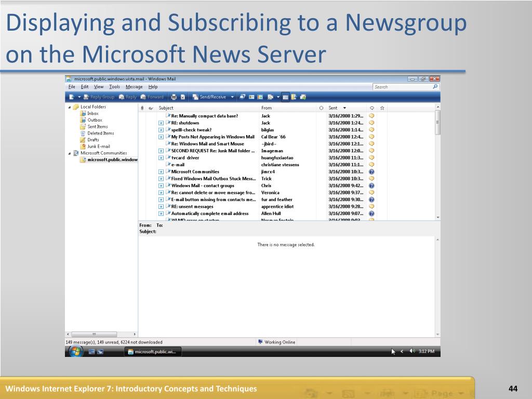532x399 pixels.
Task: Click the Windows Start orb
Action: pyautogui.click(x=76, y=352)
